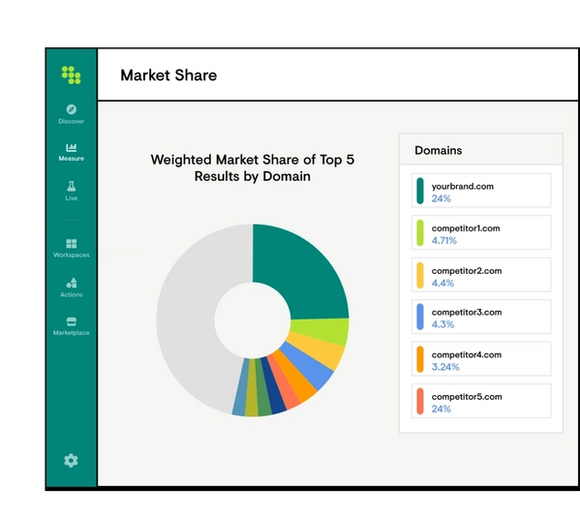Screen dimensions: 580x518
Task: Select the competitor4.com domain card
Action: tap(481, 359)
